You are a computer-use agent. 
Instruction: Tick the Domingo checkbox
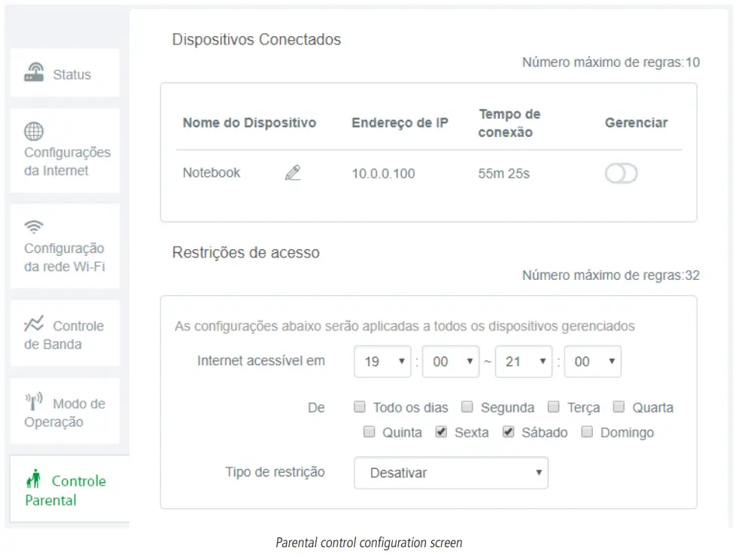coord(587,431)
